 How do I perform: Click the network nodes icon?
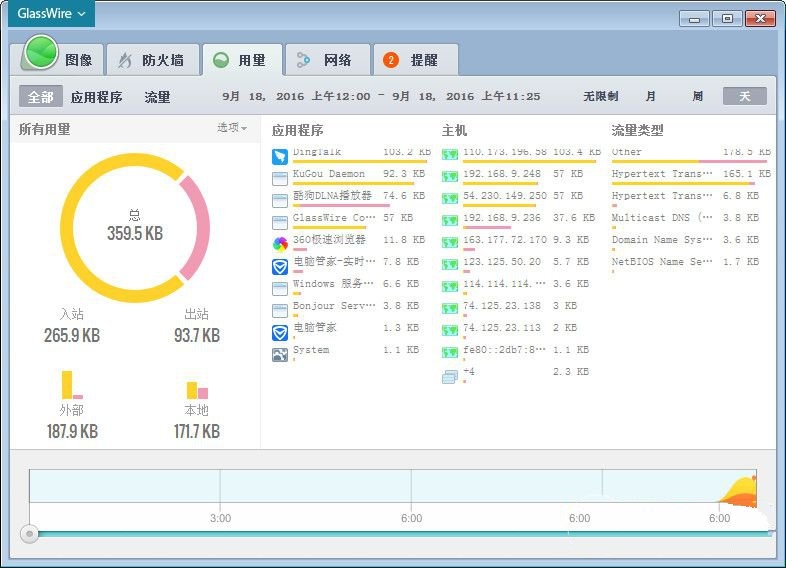(303, 60)
